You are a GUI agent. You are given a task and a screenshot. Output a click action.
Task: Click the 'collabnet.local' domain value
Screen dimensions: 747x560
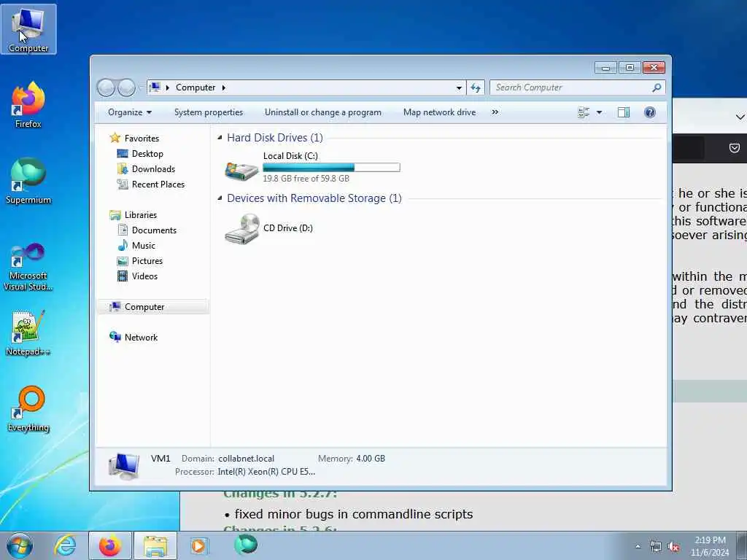pyautogui.click(x=247, y=459)
